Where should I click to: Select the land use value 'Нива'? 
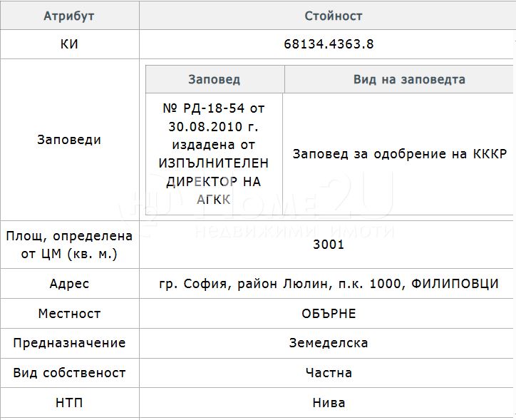pyautogui.click(x=329, y=403)
